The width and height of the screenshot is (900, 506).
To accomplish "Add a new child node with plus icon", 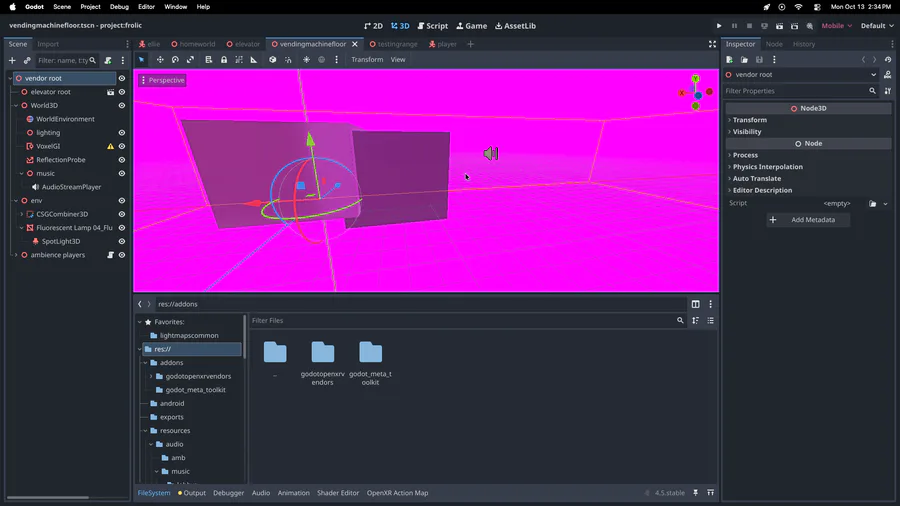I will click(12, 60).
